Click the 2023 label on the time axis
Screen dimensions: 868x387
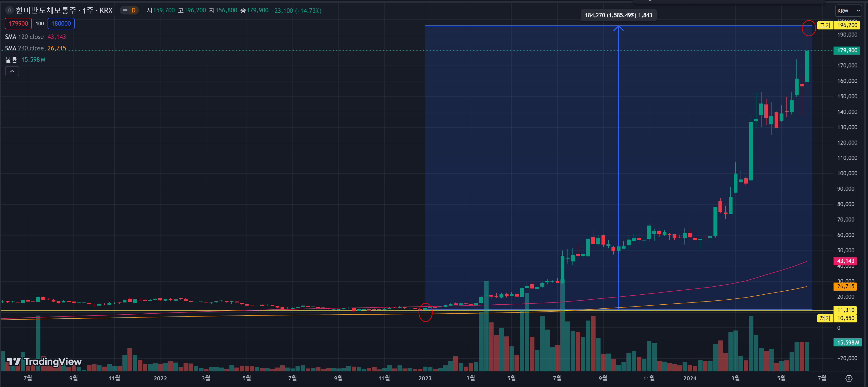click(x=425, y=378)
